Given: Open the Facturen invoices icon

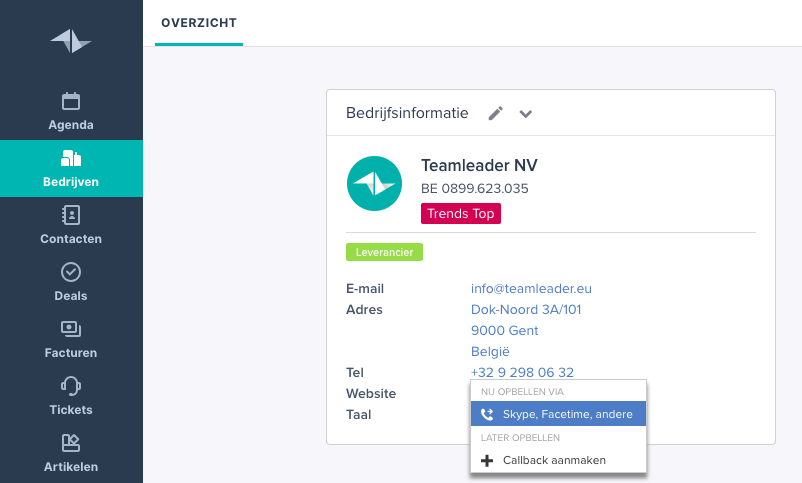Looking at the screenshot, I should pos(71,329).
